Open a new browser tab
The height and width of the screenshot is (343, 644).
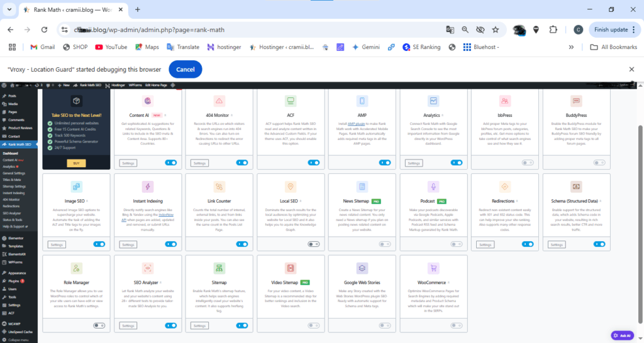tap(138, 9)
